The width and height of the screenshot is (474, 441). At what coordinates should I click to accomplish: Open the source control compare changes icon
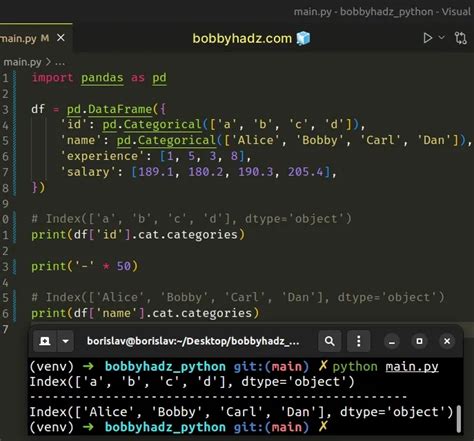tap(461, 38)
